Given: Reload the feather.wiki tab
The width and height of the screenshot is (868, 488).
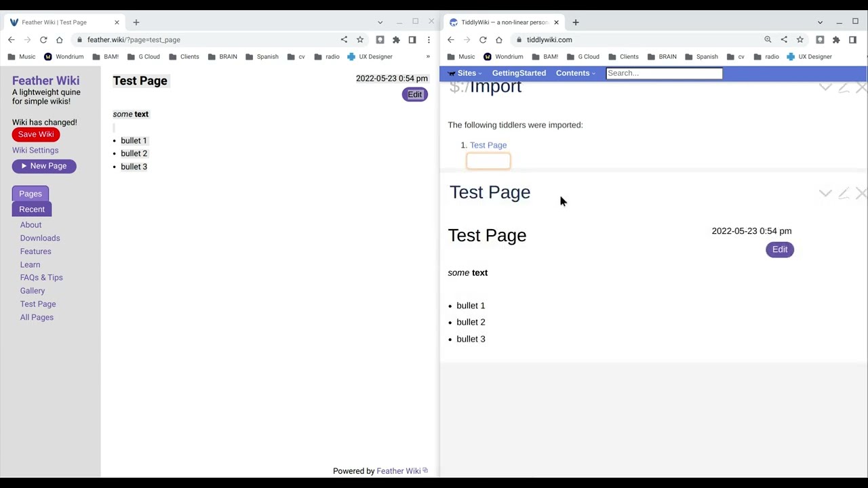Looking at the screenshot, I should 43,40.
